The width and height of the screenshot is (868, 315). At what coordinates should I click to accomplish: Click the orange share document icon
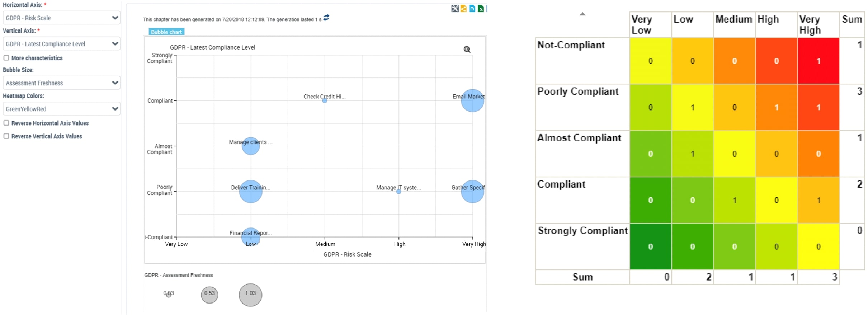pyautogui.click(x=463, y=9)
